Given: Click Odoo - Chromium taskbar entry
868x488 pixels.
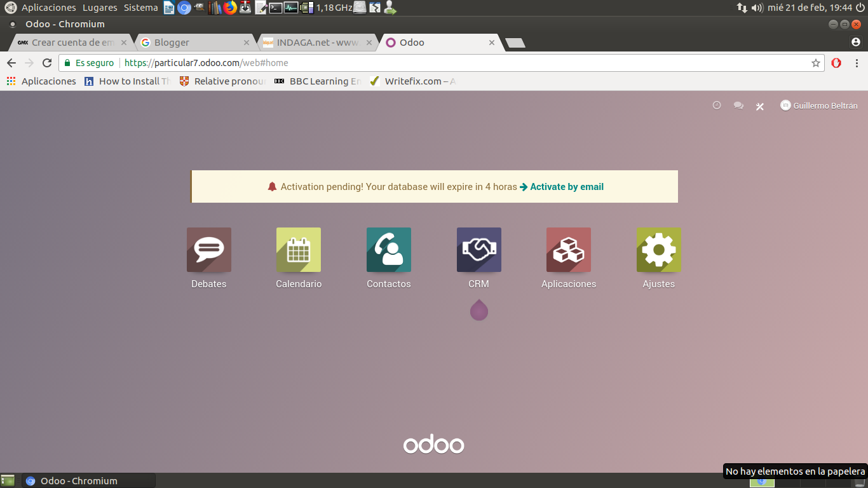Looking at the screenshot, I should 88,481.
